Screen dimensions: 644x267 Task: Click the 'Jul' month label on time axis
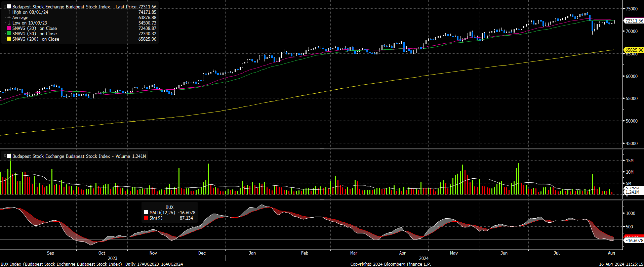click(x=557, y=253)
